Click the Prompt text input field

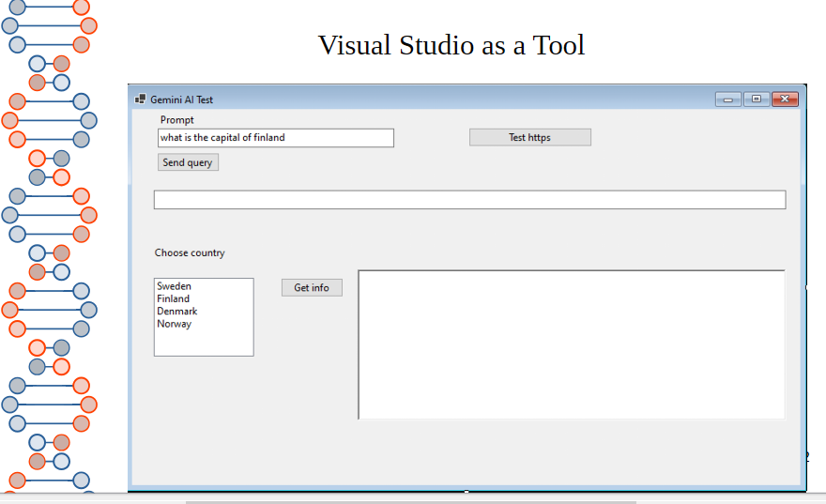point(275,138)
